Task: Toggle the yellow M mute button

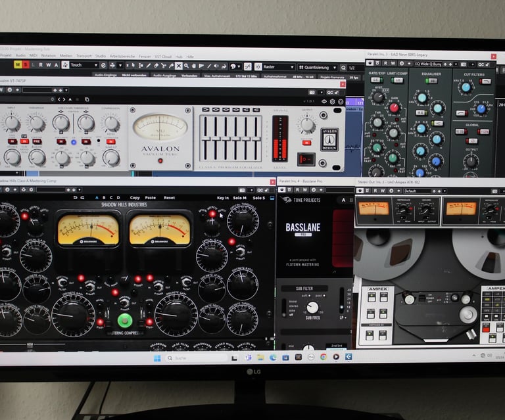Action: click(x=18, y=64)
